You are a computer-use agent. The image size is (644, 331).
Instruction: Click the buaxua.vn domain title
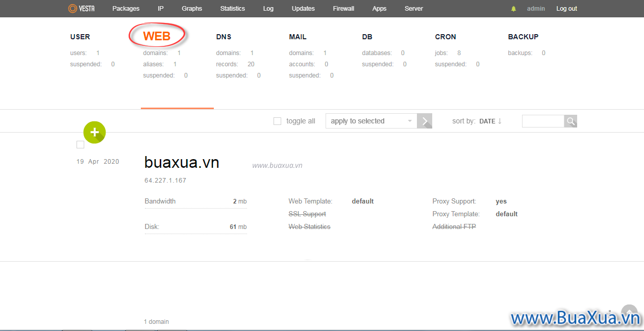(x=182, y=162)
